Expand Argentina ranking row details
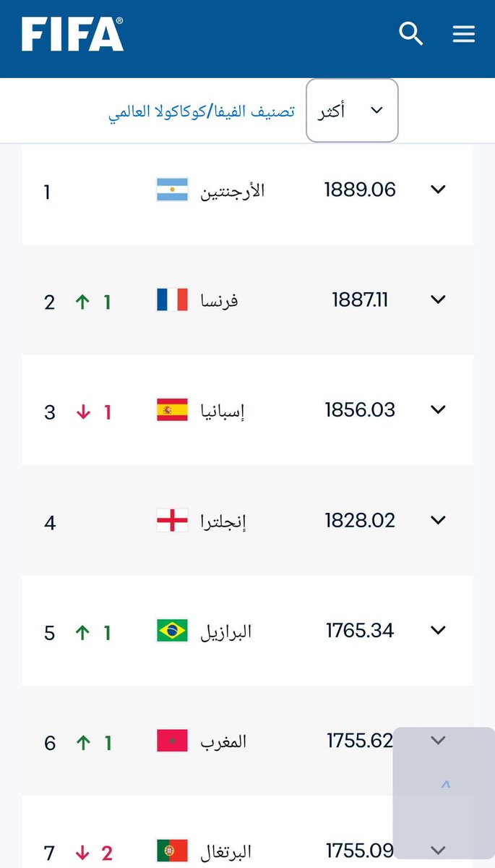The width and height of the screenshot is (495, 868). pos(438,190)
